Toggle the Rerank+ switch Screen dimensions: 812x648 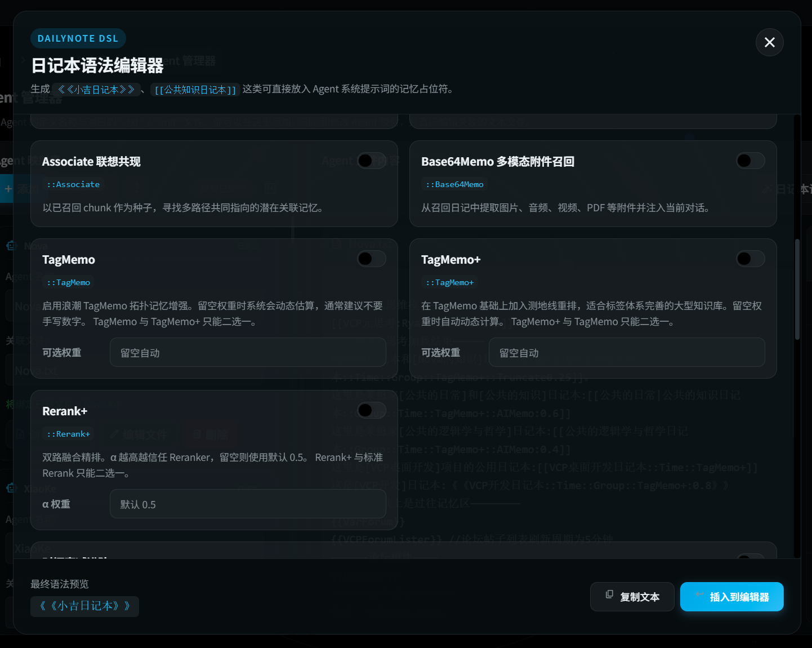click(371, 410)
